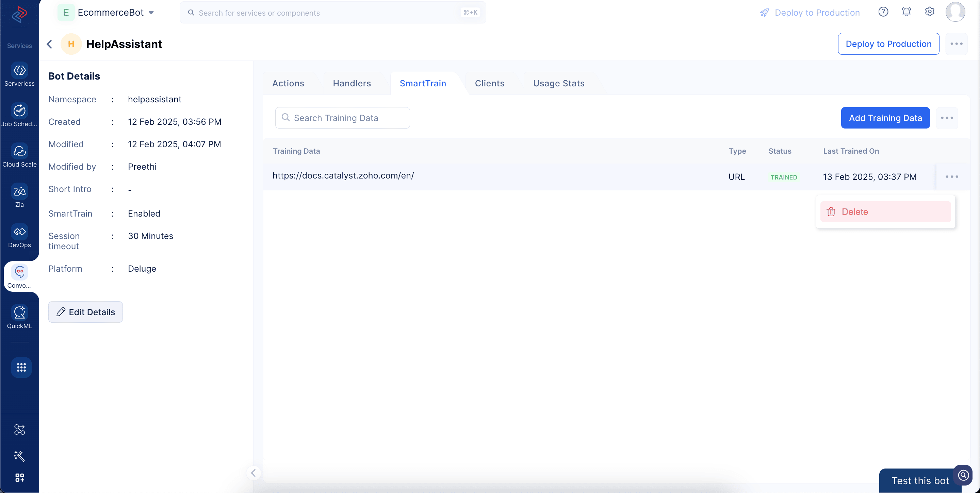This screenshot has width=980, height=493.
Task: Click Edit Details button
Action: pos(86,312)
